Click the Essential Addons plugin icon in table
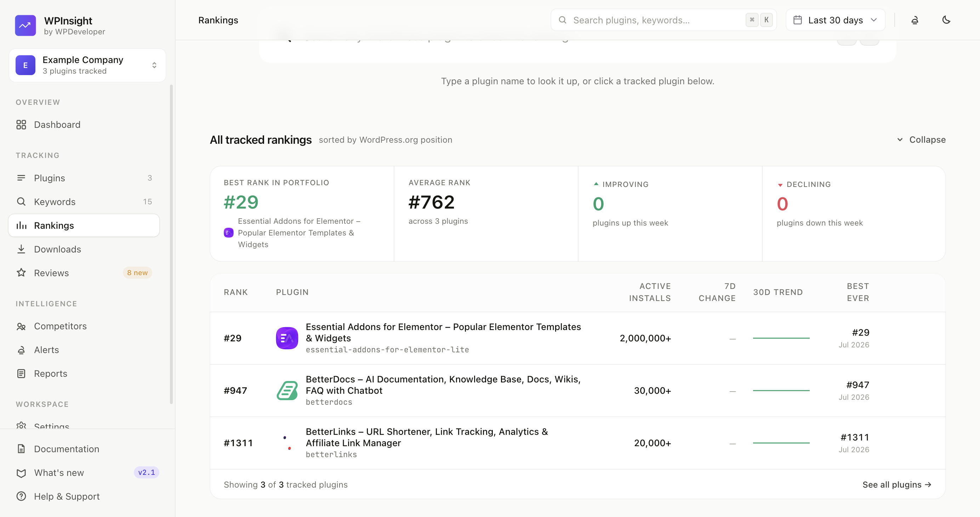Image resolution: width=980 pixels, height=517 pixels. 287,338
